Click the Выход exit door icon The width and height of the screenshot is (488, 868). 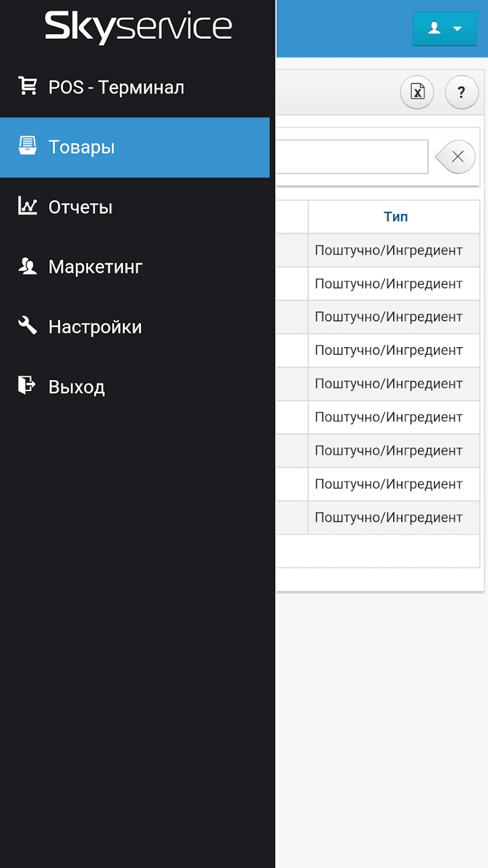coord(27,385)
